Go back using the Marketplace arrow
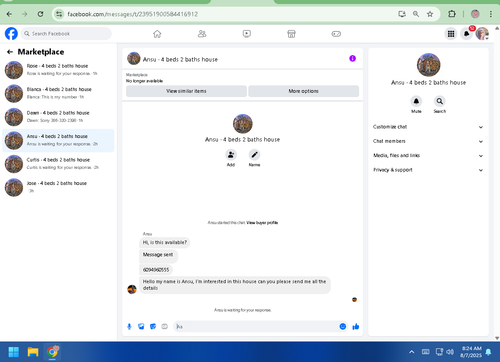 pos(10,52)
